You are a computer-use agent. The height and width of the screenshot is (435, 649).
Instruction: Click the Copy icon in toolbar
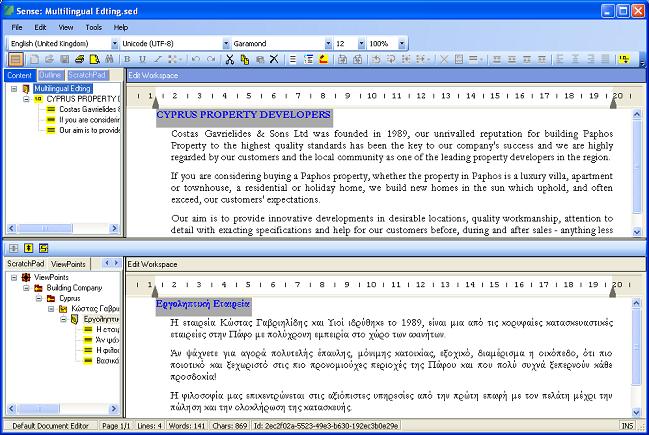245,60
